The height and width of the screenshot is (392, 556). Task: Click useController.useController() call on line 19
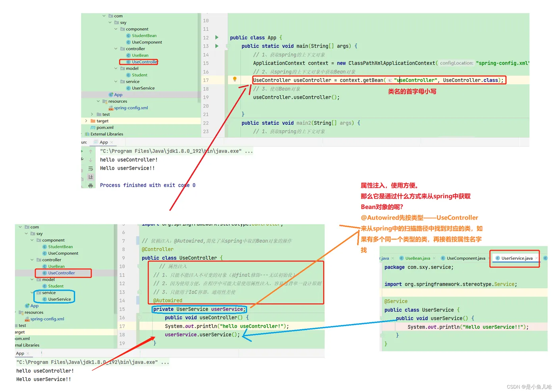click(296, 97)
